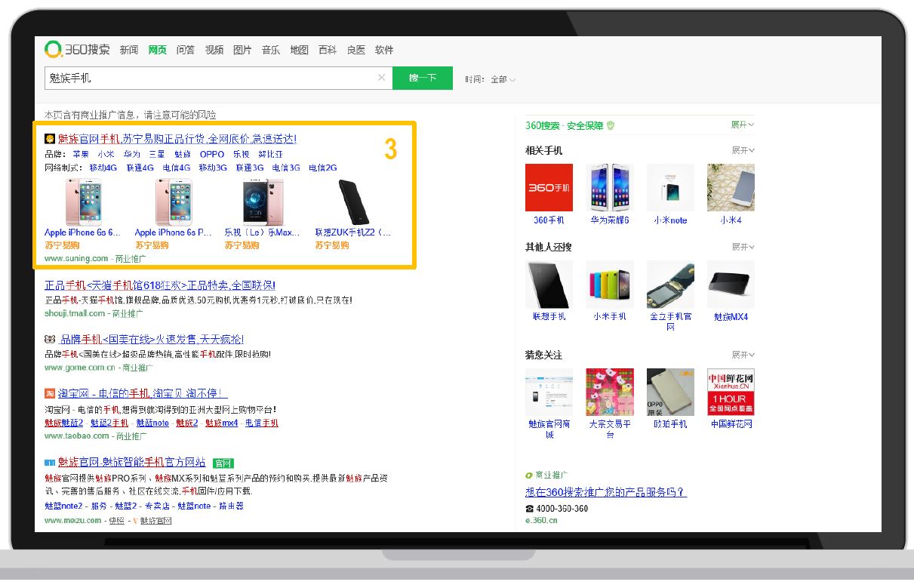Click the 魅族官网商城 thumbnail
Viewport: 914px width, 588px height.
pyautogui.click(x=549, y=392)
